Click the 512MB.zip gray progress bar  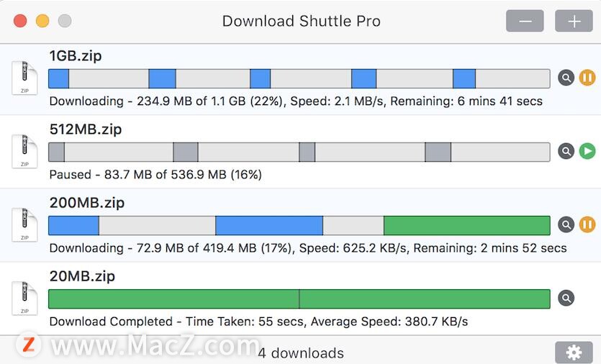pos(299,152)
